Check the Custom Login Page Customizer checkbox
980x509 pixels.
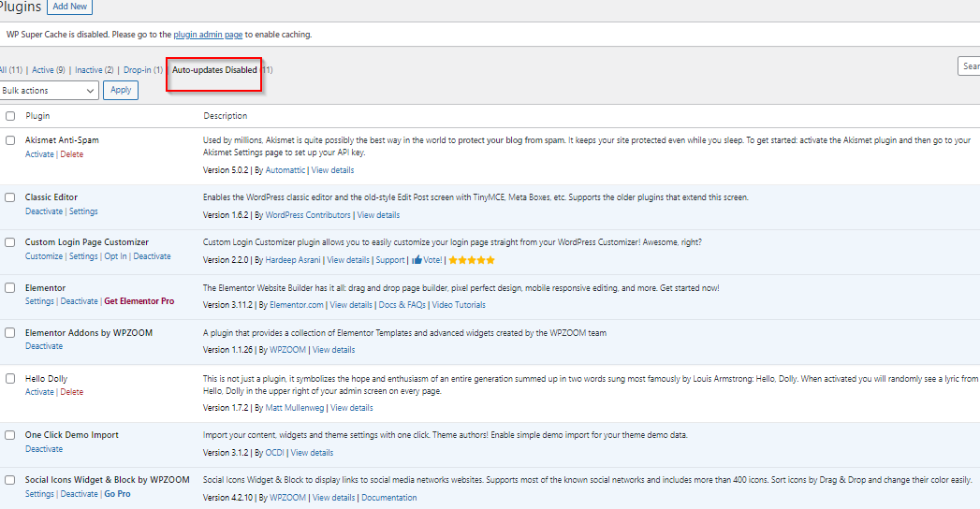[x=10, y=242]
